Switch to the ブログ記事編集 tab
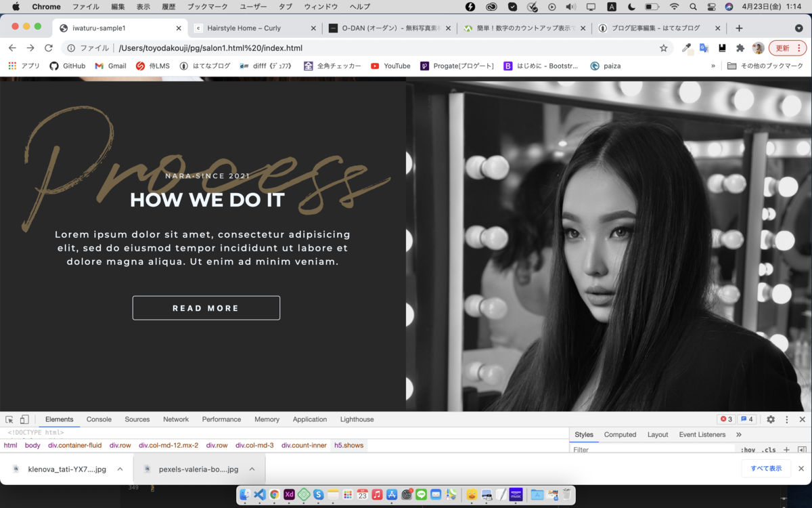This screenshot has width=812, height=508. 660,28
